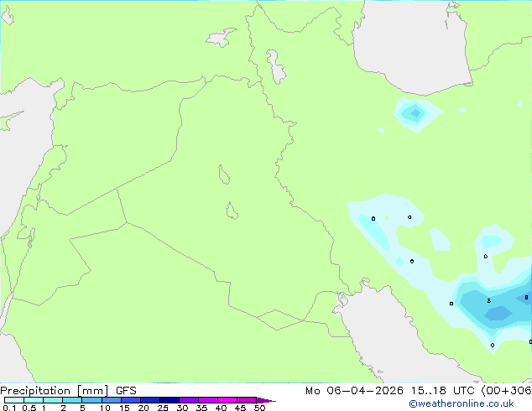Click the legend value '0.1'
Screen dimensions: 532x411
(x=9, y=408)
